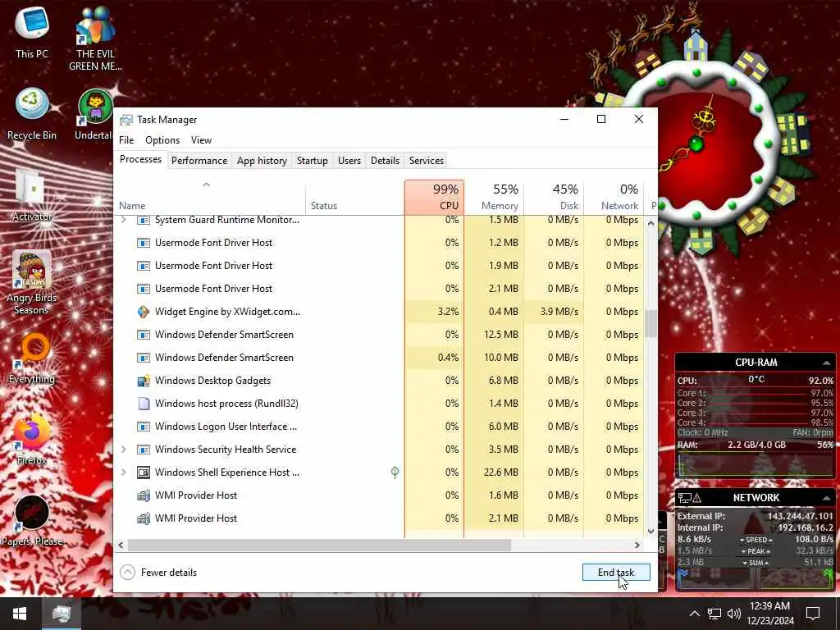This screenshot has height=630, width=840.
Task: Select the 3.9 MB/s disk value cell
Action: [x=554, y=311]
